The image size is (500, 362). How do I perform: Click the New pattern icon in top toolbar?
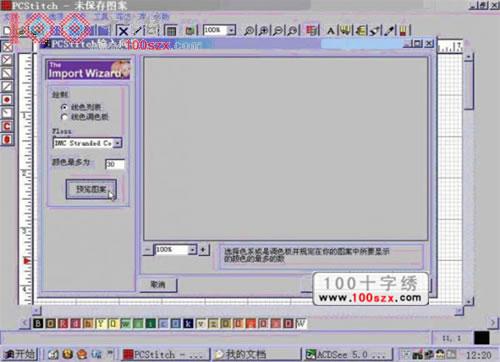pos(7,31)
